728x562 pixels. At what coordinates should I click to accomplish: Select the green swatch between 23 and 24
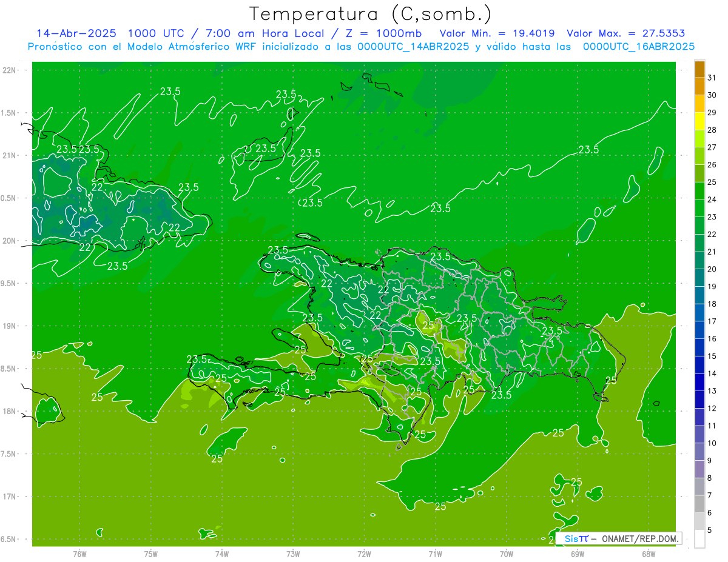click(699, 209)
